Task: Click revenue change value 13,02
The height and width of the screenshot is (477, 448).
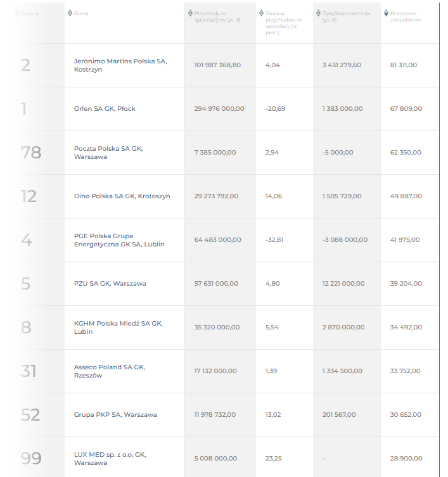Action: tap(273, 415)
